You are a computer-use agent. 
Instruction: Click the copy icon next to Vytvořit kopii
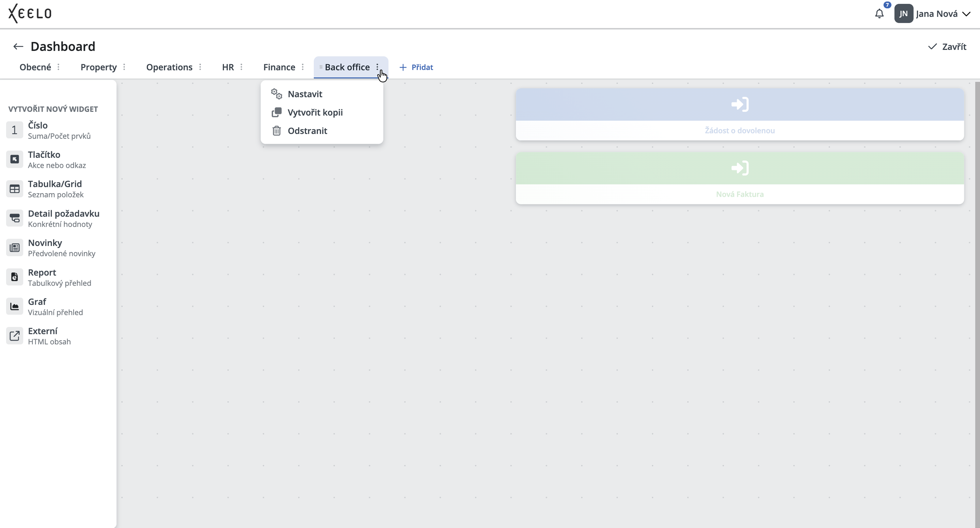click(276, 112)
